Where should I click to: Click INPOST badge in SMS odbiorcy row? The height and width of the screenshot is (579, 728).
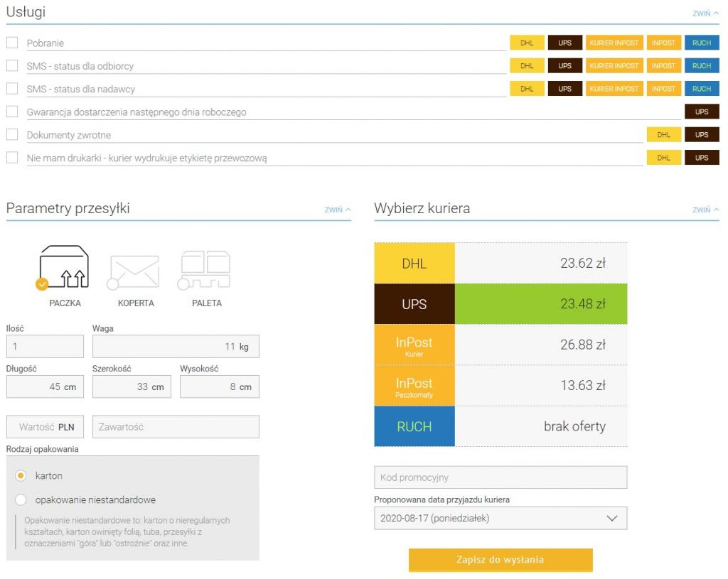click(663, 66)
